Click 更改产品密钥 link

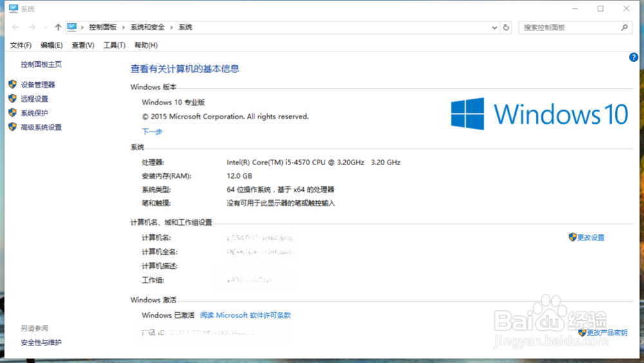(x=607, y=333)
